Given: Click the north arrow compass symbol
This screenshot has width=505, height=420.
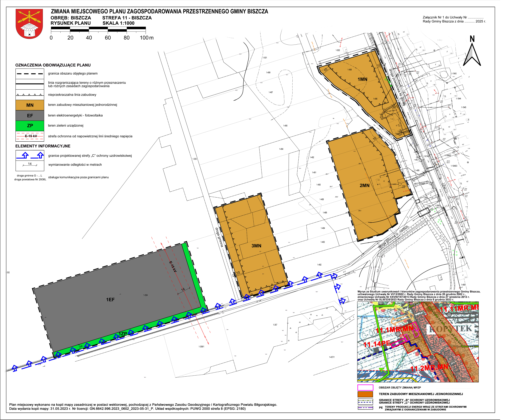Looking at the screenshot, I should [x=472, y=52].
